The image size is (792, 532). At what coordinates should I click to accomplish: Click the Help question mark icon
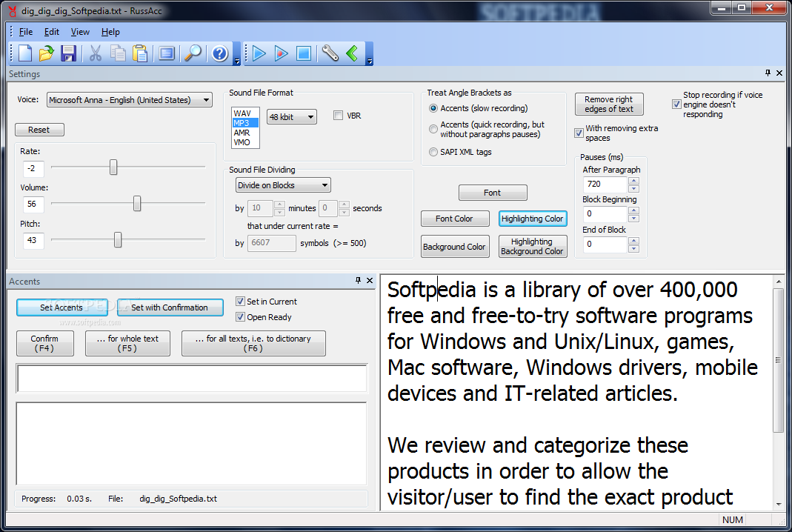[220, 53]
